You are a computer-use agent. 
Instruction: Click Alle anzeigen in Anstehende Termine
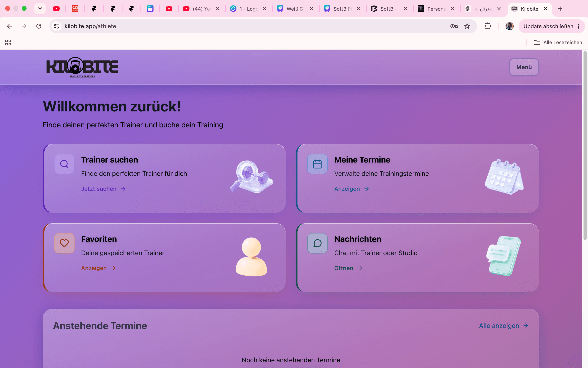pyautogui.click(x=503, y=326)
